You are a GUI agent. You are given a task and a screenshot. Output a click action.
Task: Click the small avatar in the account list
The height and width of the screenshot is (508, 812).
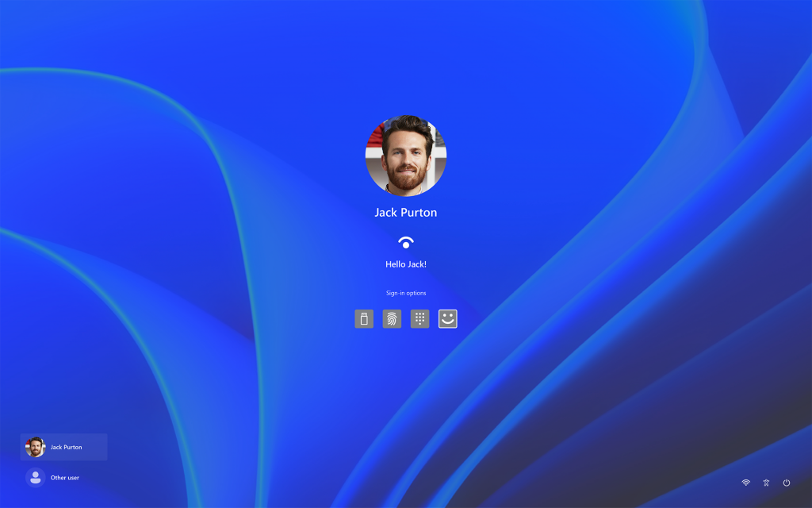point(35,447)
